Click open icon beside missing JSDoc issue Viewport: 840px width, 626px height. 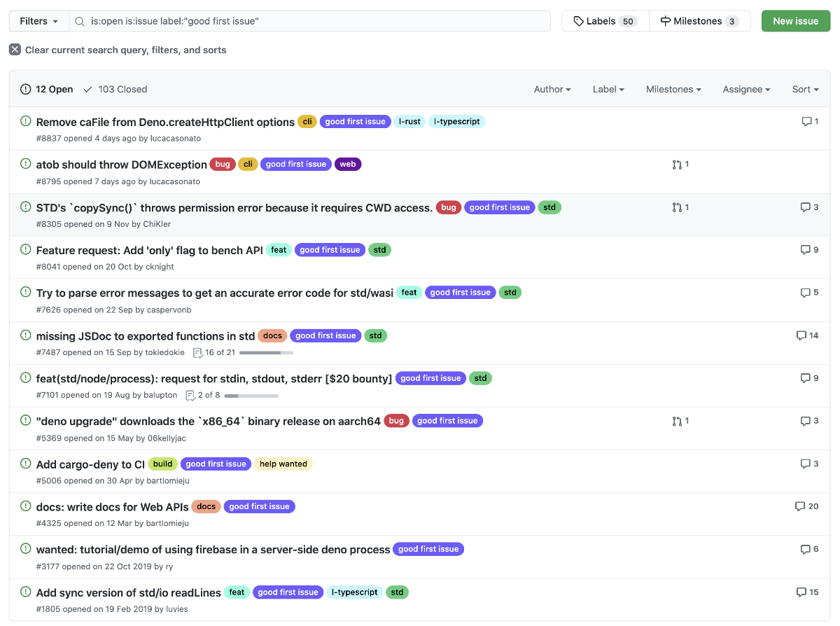[x=26, y=335]
